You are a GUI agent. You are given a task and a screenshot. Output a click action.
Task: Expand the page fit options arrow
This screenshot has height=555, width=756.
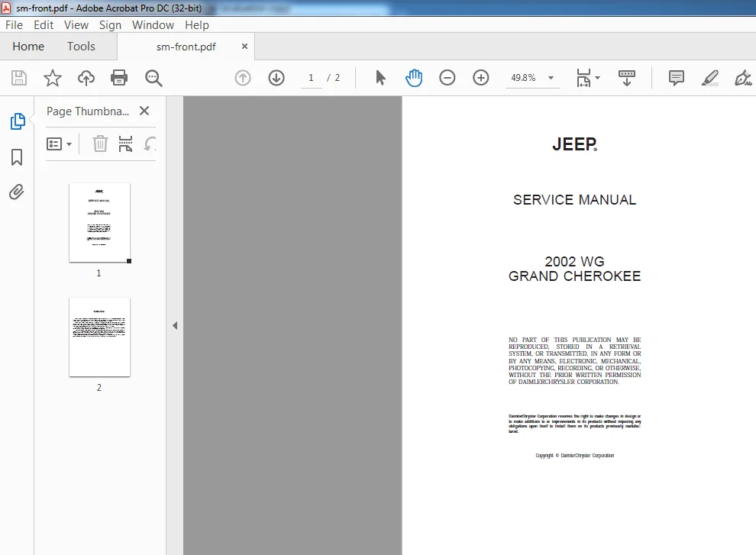[x=597, y=78]
